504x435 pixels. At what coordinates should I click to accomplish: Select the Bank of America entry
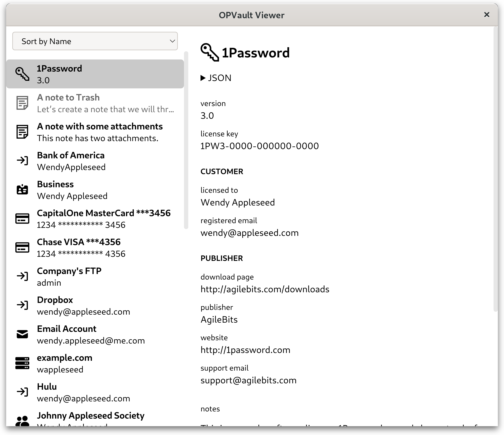(x=95, y=161)
